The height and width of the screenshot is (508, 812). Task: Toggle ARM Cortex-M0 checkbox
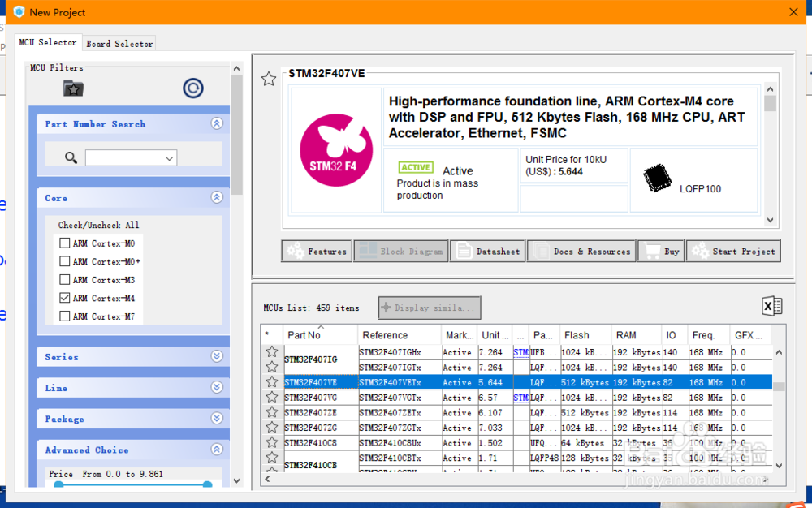click(65, 243)
